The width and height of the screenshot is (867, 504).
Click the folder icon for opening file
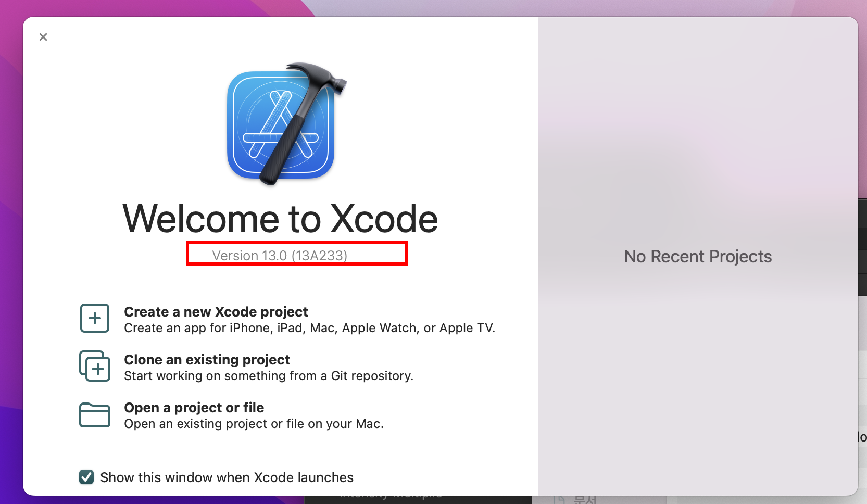(95, 415)
